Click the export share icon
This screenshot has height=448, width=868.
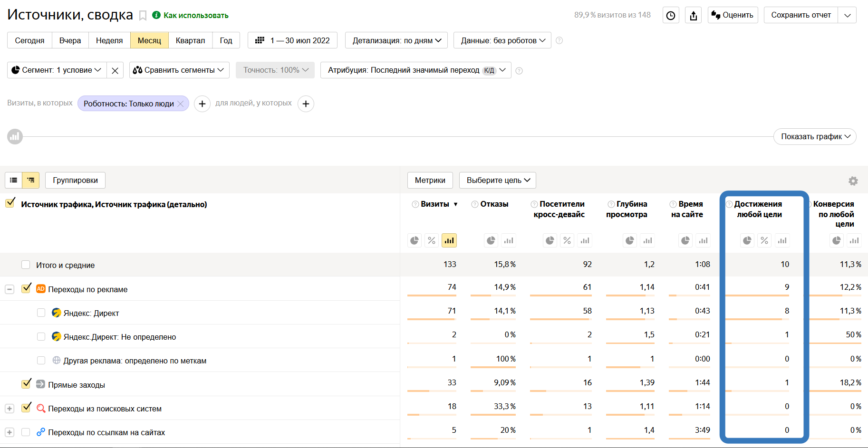(694, 16)
